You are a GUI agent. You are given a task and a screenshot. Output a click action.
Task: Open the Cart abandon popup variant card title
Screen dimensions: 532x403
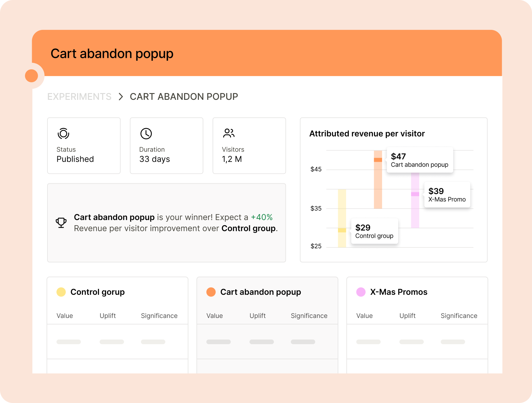261,292
